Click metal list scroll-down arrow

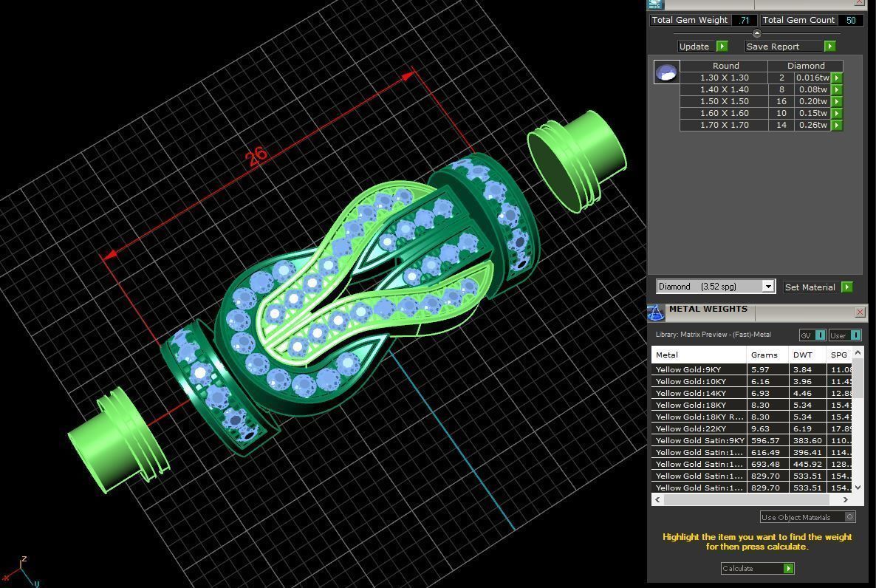858,487
